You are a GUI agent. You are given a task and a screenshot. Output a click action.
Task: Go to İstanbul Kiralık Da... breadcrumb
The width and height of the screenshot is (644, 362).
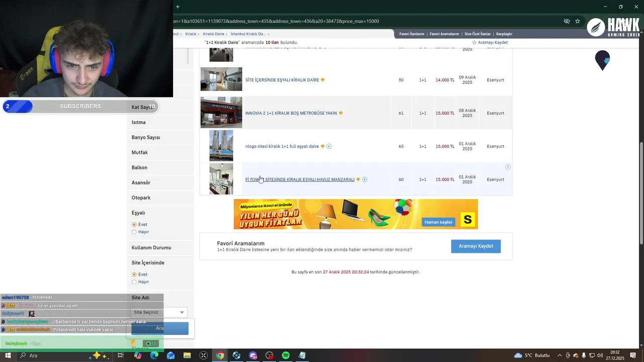(x=248, y=34)
